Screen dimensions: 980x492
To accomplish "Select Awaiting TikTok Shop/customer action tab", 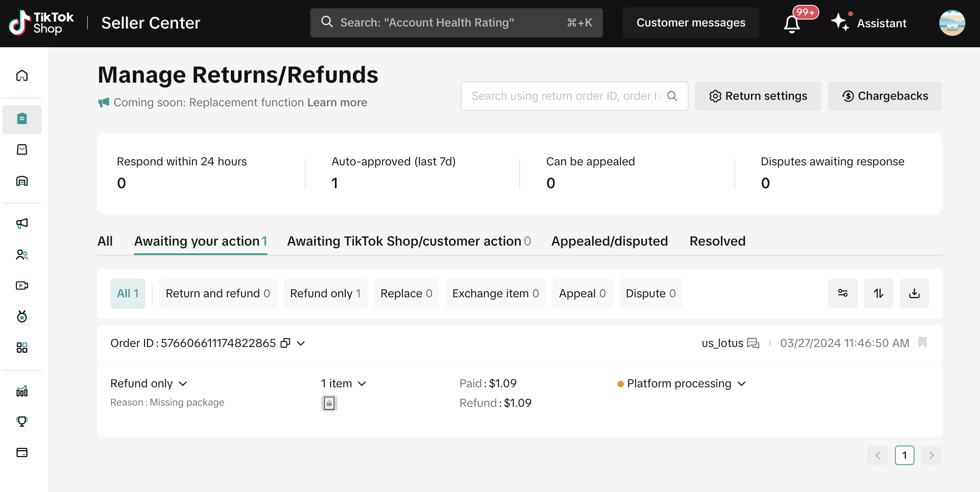I will point(409,241).
